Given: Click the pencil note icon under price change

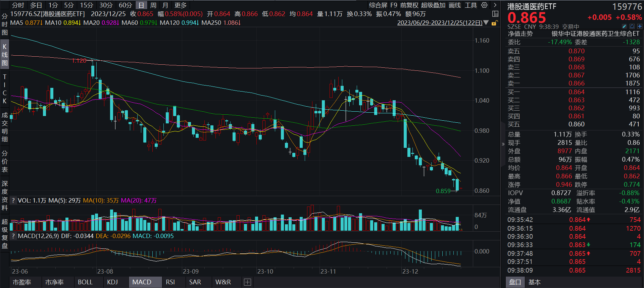Looking at the screenshot, I should click(x=624, y=26).
